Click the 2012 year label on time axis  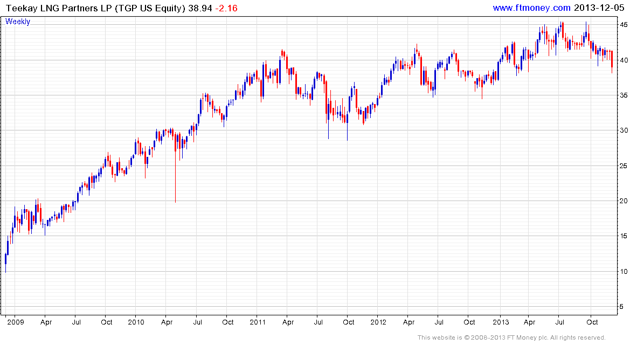pyautogui.click(x=378, y=322)
